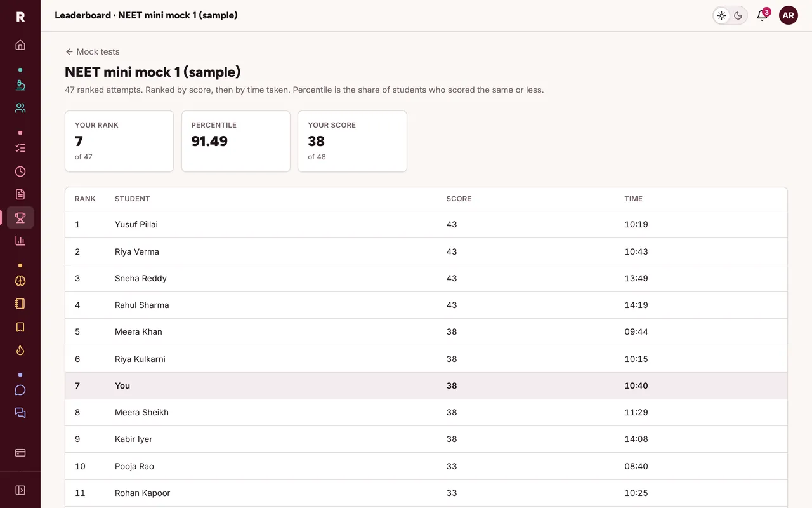Open the flame streak icon
Image resolution: width=812 pixels, height=508 pixels.
coord(20,350)
